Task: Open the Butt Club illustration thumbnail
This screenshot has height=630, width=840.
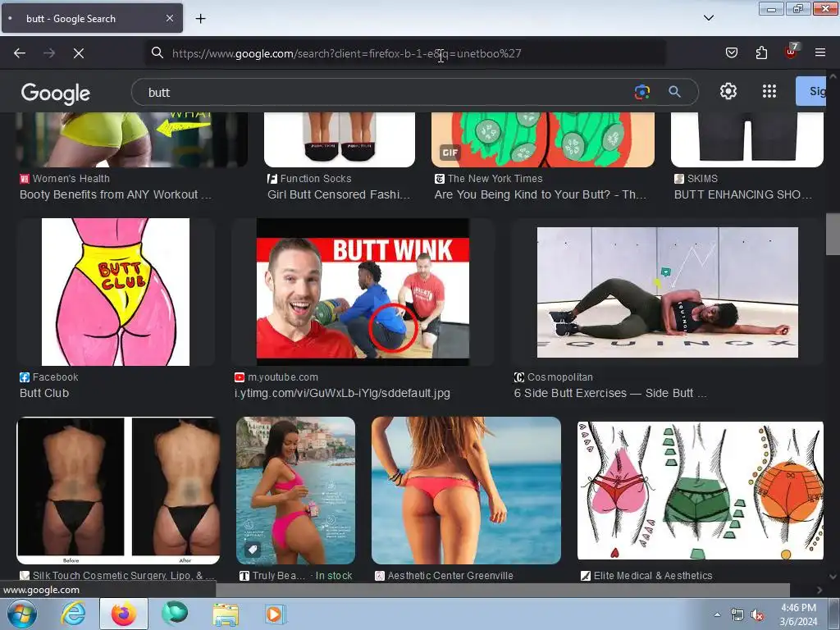Action: pos(116,292)
